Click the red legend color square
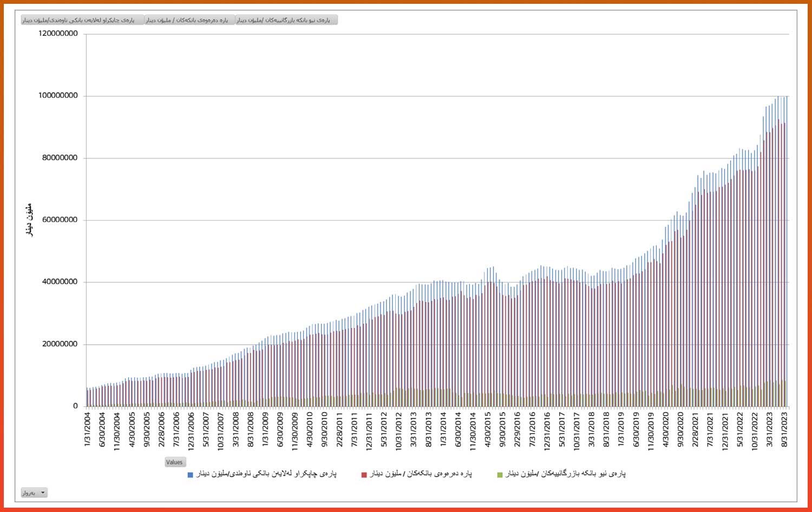 coord(364,475)
